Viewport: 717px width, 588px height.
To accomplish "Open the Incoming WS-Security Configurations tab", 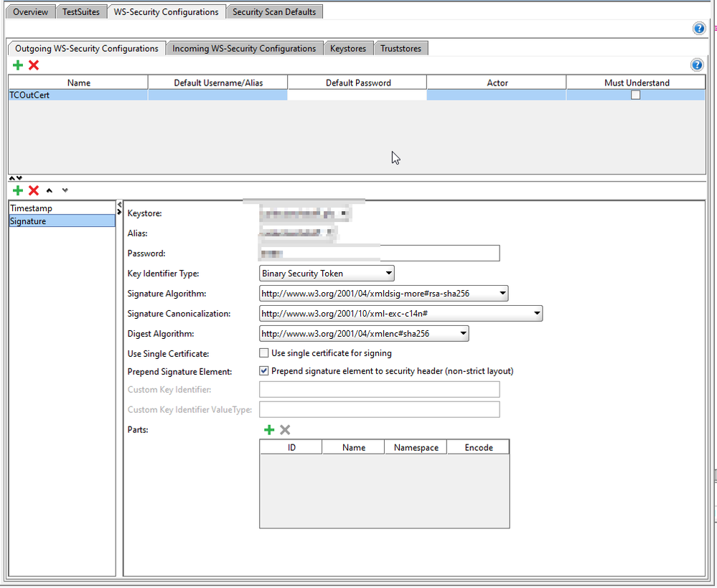I will pyautogui.click(x=244, y=49).
